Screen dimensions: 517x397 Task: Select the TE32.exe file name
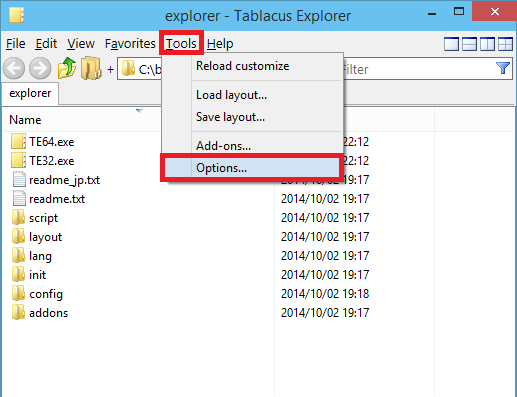[x=52, y=161]
